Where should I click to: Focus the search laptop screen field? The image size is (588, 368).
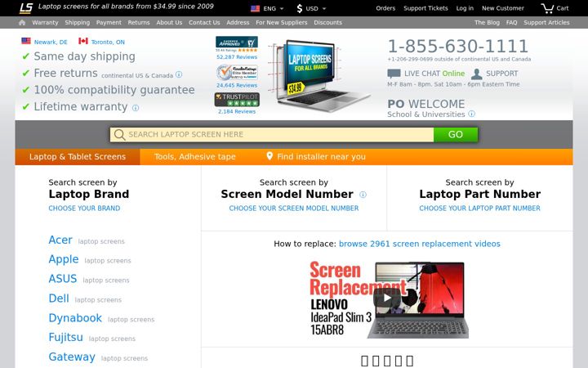pos(272,134)
